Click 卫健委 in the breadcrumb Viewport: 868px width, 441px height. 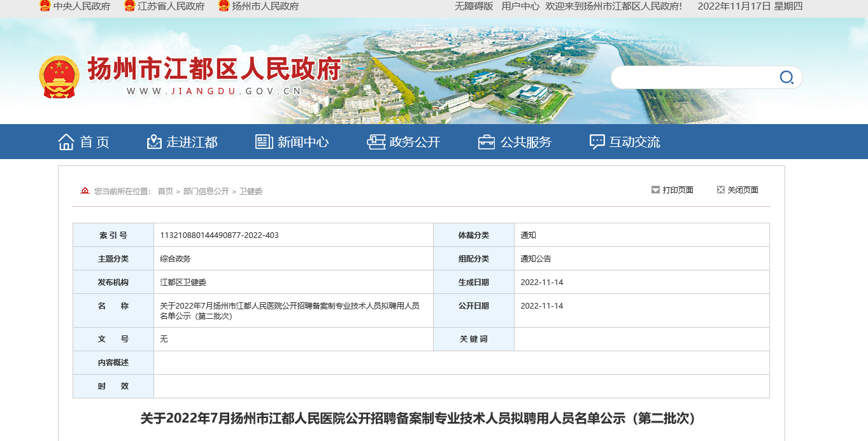251,192
